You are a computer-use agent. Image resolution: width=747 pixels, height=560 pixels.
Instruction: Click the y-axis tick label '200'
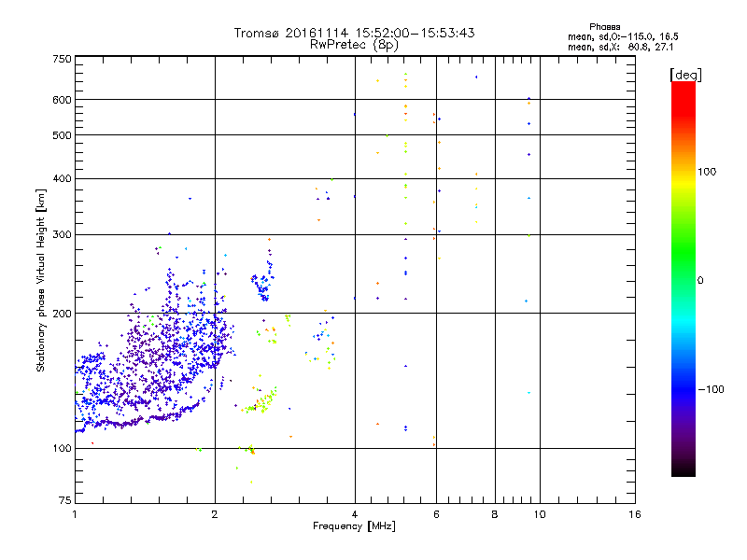pyautogui.click(x=63, y=314)
